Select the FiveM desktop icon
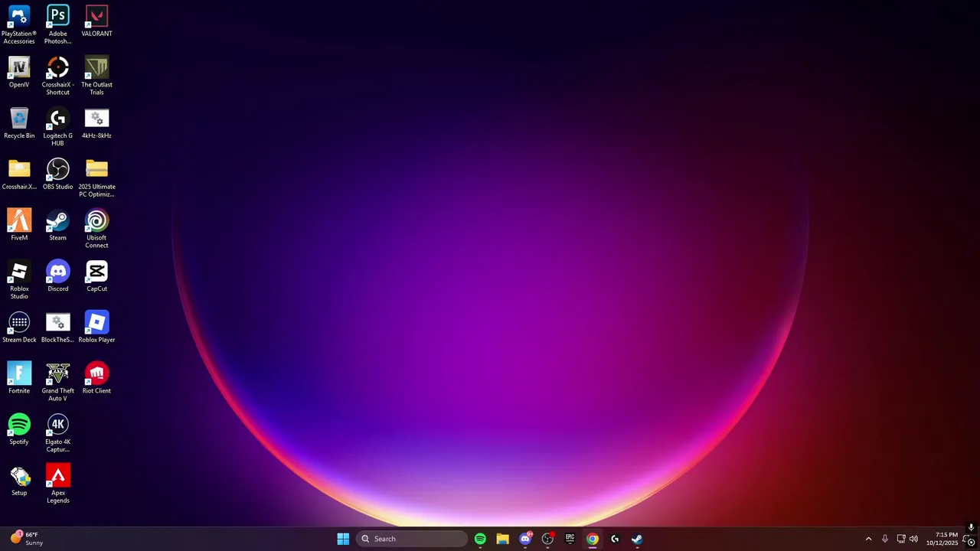The image size is (980, 551). (x=19, y=225)
